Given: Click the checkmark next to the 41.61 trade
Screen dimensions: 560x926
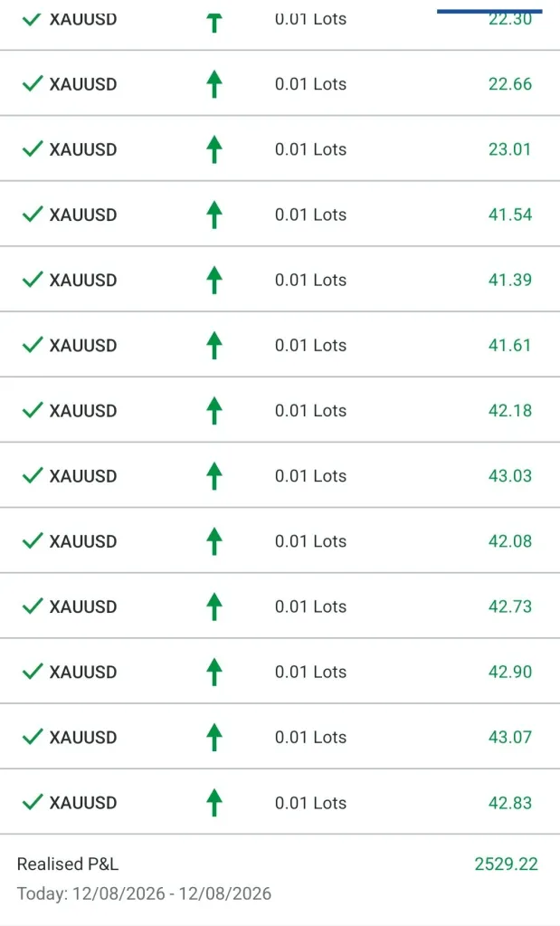Looking at the screenshot, I should 33,344.
